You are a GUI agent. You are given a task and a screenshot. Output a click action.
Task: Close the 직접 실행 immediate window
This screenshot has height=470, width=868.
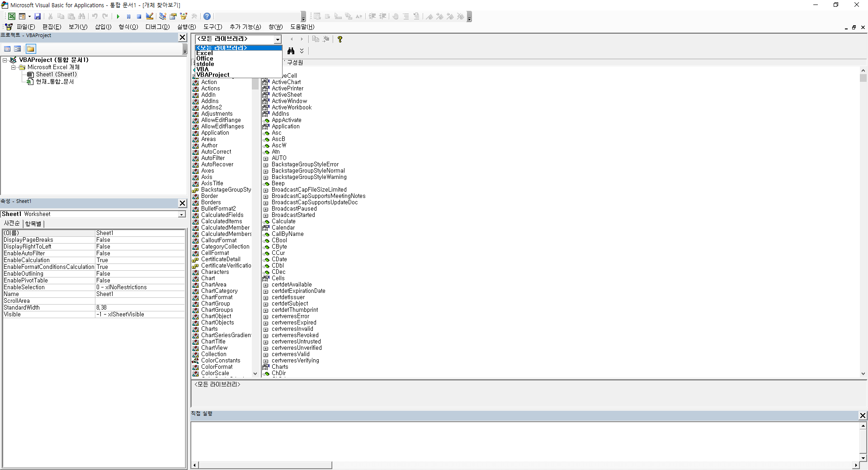pos(863,416)
